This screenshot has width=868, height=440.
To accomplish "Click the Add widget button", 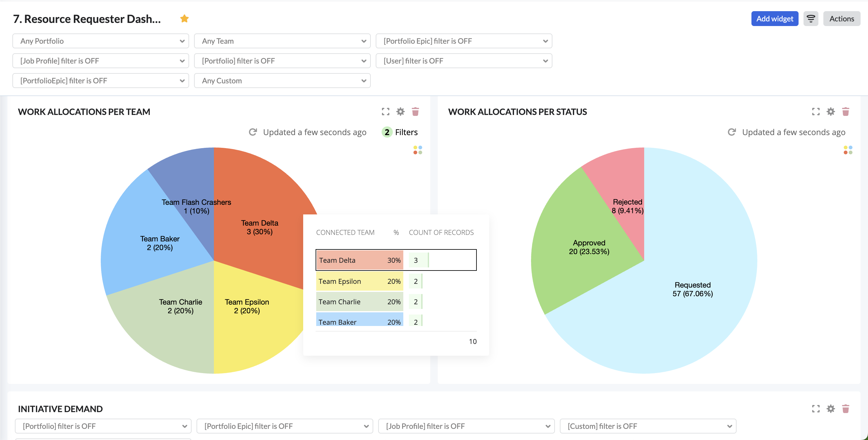I will click(774, 19).
